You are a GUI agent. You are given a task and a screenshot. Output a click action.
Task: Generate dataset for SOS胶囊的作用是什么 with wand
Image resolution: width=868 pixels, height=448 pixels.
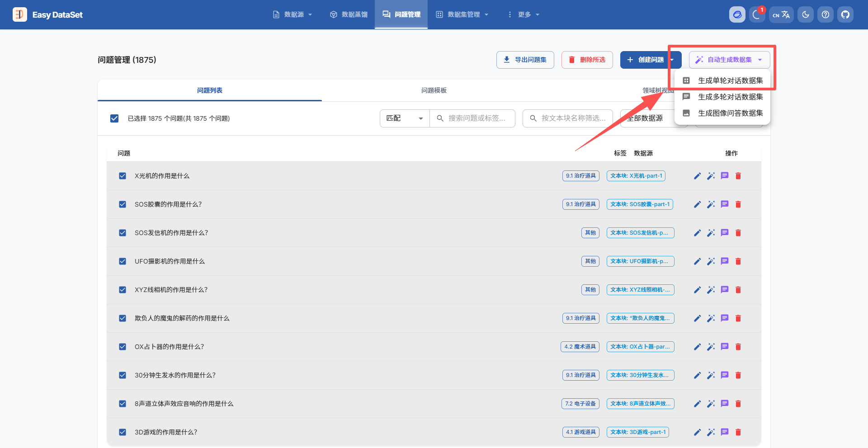point(711,204)
